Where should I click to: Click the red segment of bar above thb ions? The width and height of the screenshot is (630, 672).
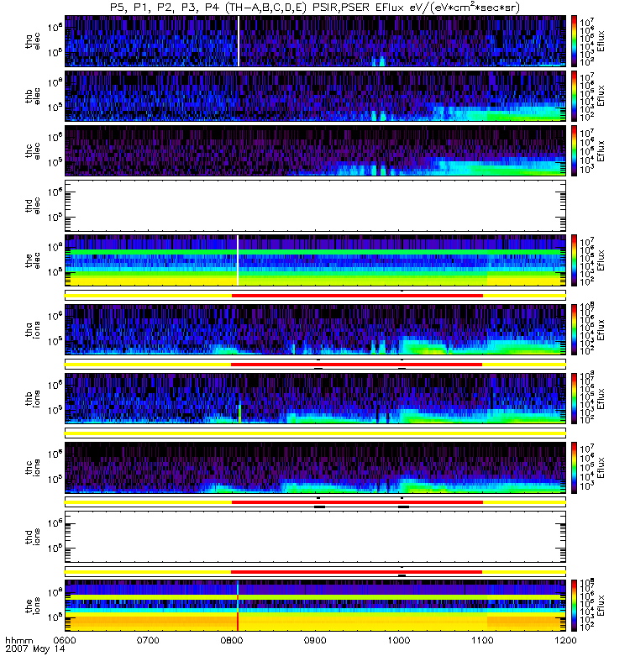click(356, 365)
